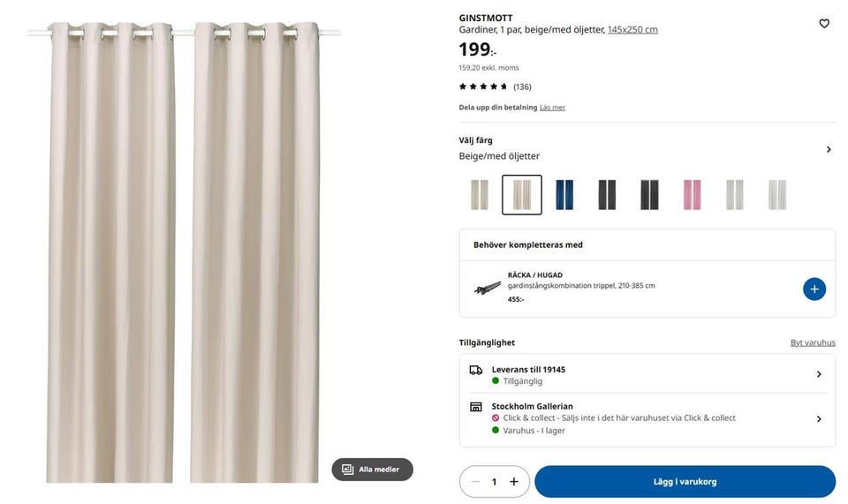Open the 145x250 cm size link
This screenshot has width=848, height=504.
pyautogui.click(x=632, y=30)
